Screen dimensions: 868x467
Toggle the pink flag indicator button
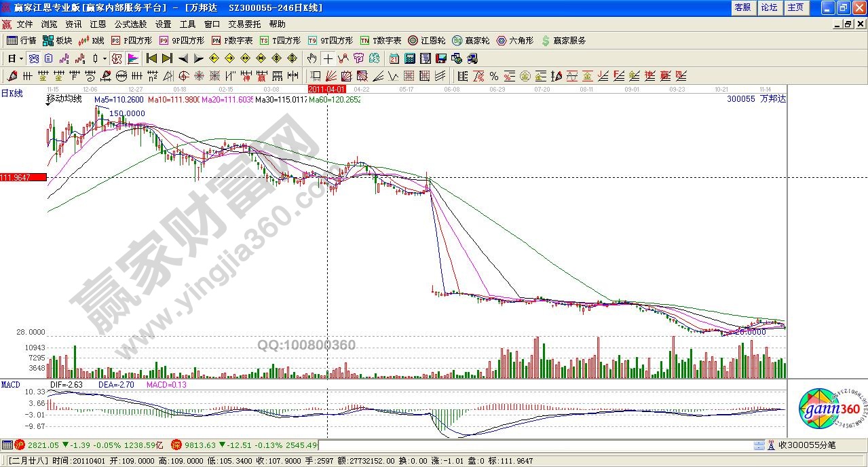[x=132, y=58]
